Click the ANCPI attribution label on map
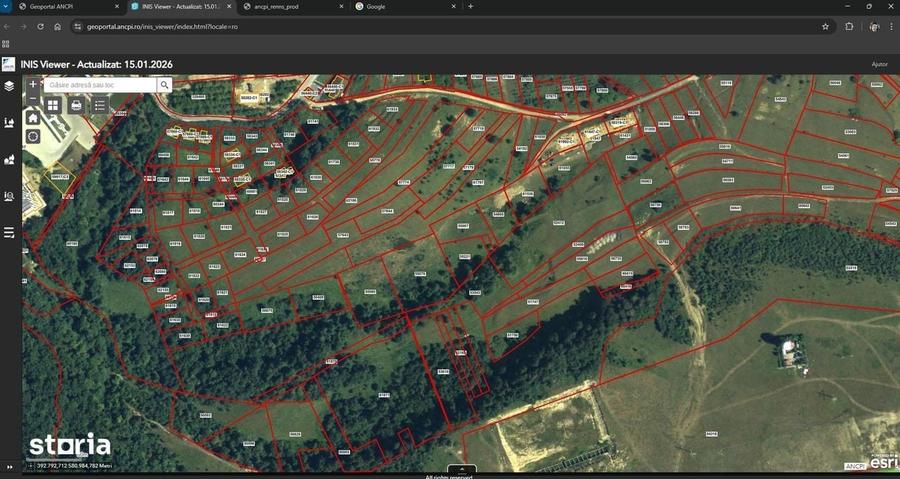The width and height of the screenshot is (900, 479). (855, 466)
